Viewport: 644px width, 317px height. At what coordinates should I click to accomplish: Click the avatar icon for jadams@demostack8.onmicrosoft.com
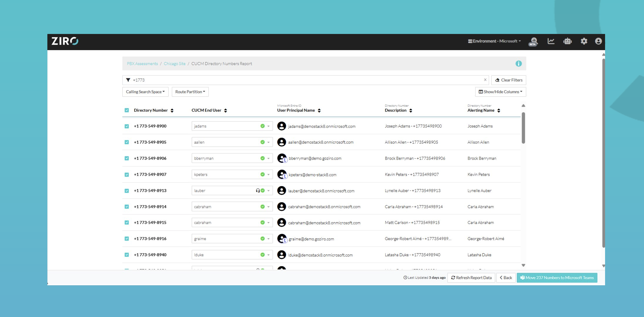point(281,126)
